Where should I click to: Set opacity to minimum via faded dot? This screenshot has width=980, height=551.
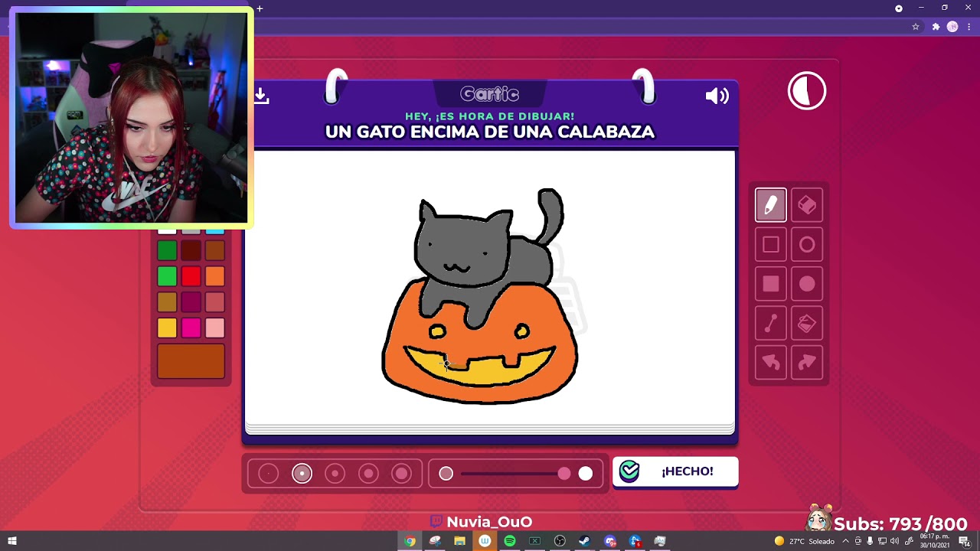coord(446,474)
